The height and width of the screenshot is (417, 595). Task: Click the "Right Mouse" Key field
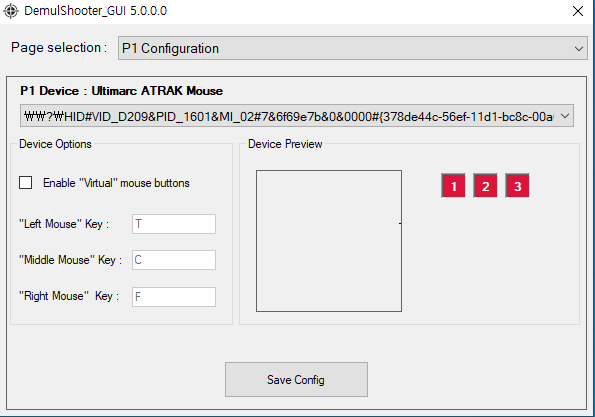point(174,297)
